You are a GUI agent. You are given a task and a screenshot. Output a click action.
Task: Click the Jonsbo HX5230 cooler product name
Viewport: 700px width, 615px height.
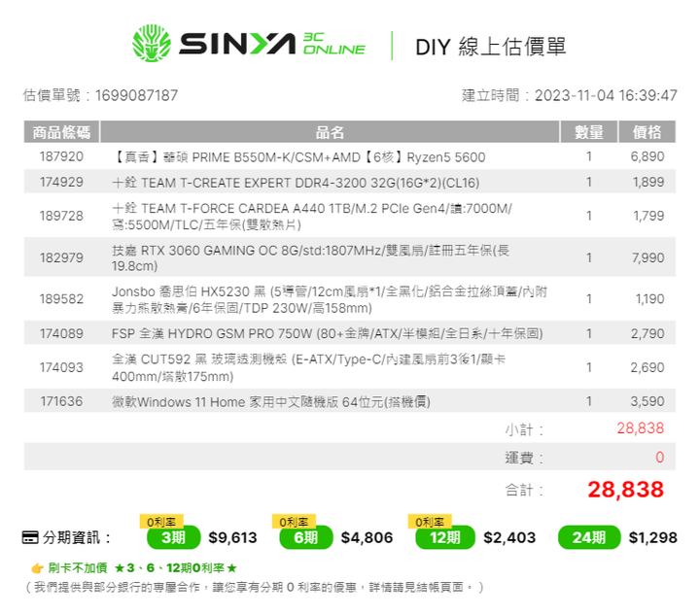[x=330, y=299]
